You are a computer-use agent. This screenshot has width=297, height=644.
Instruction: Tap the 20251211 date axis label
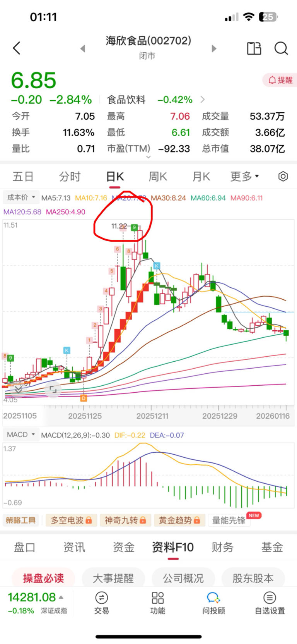pyautogui.click(x=152, y=416)
